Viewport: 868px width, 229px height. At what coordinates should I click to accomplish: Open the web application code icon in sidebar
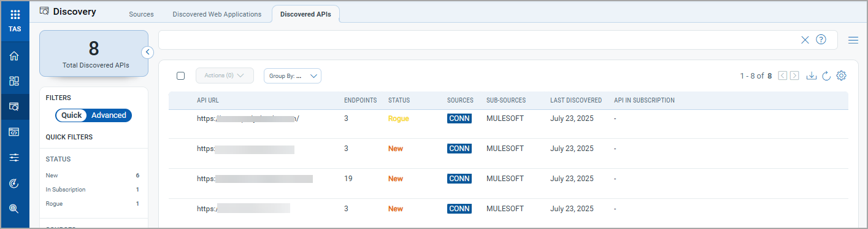point(15,132)
